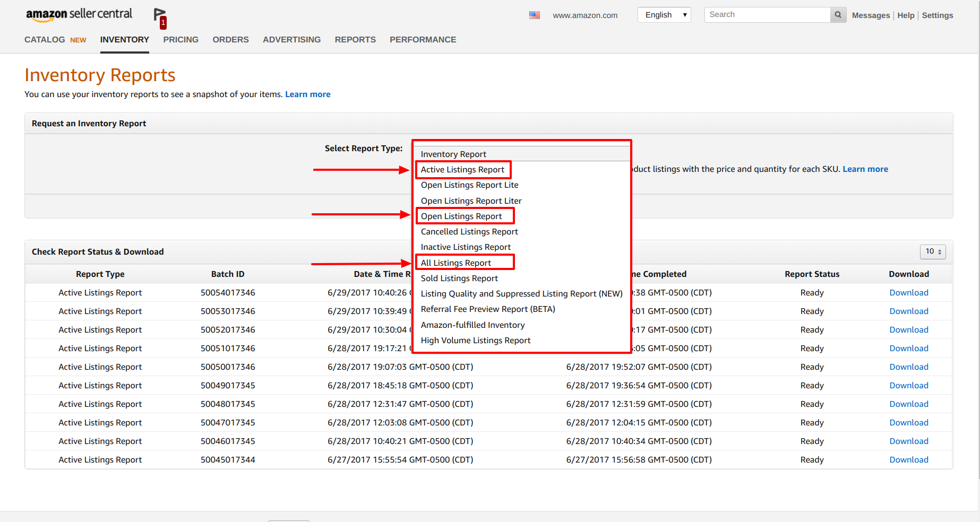Select Inventory Report option in dropdown
The height and width of the screenshot is (522, 980).
point(521,154)
